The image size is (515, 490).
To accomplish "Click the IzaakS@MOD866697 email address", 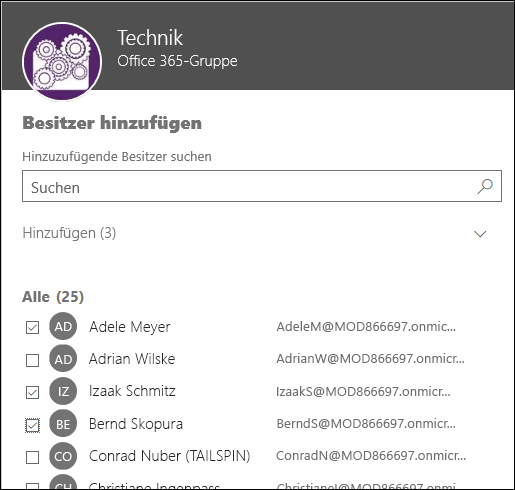I will click(363, 391).
